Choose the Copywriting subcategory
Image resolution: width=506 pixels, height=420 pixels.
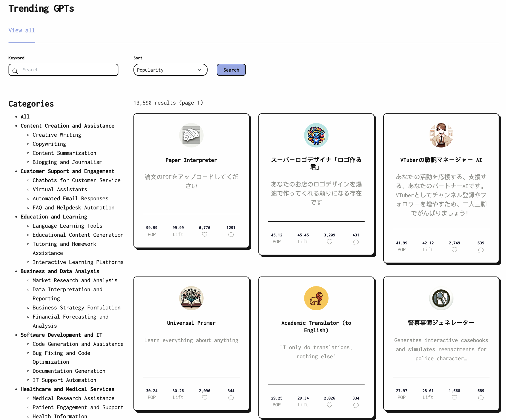49,144
